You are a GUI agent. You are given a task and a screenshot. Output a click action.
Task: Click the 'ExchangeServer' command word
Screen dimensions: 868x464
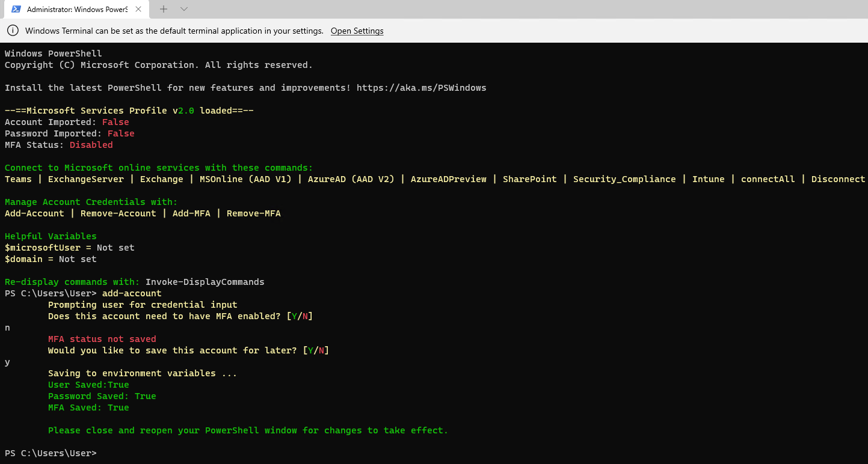pyautogui.click(x=86, y=179)
